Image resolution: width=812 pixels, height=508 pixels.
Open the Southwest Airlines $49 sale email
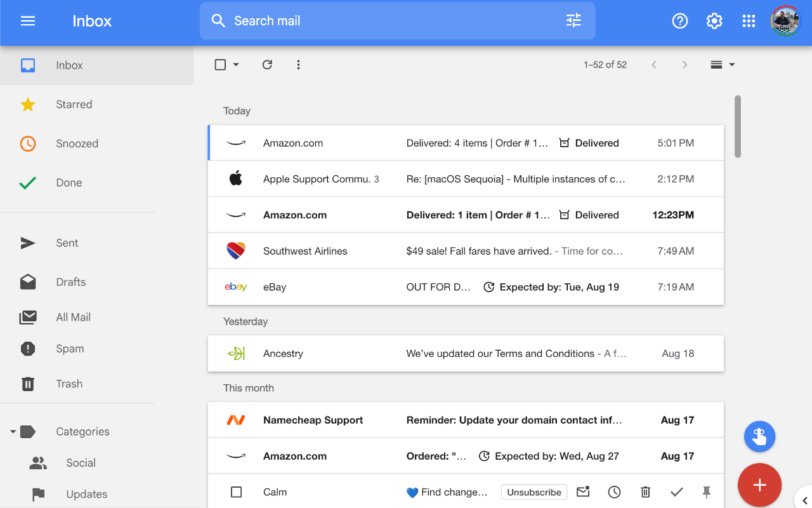[466, 251]
